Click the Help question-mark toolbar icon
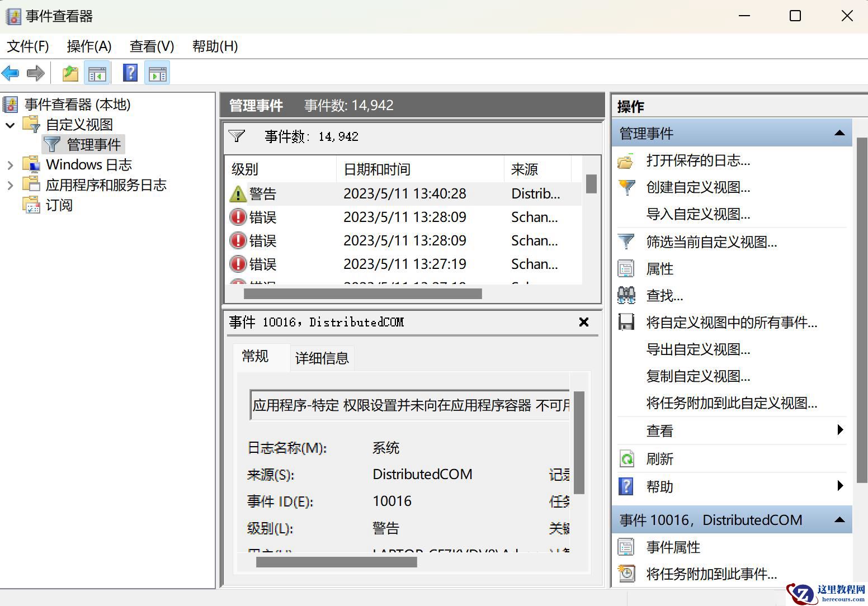This screenshot has height=606, width=868. (x=130, y=73)
